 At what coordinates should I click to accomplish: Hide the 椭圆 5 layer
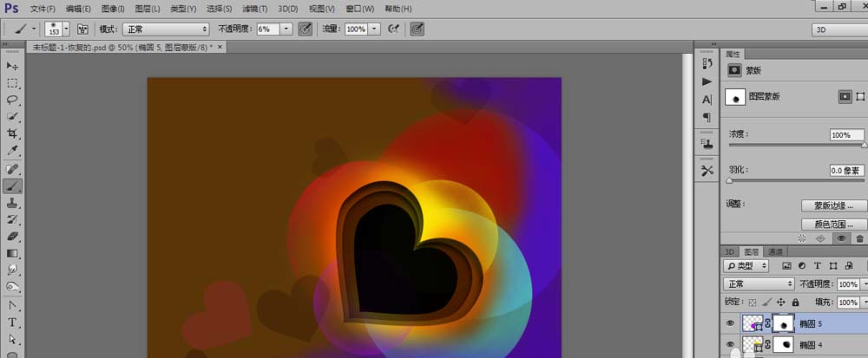pos(730,323)
